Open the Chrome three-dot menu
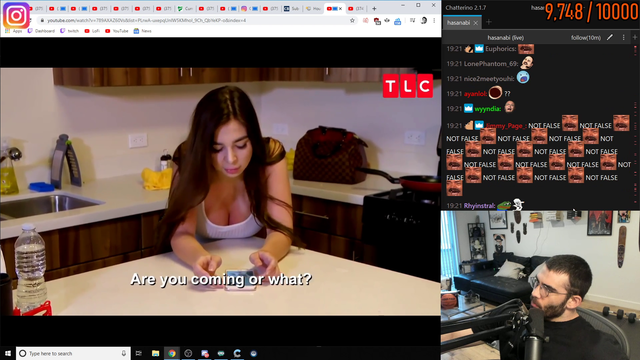The height and width of the screenshot is (360, 640). 434,20
